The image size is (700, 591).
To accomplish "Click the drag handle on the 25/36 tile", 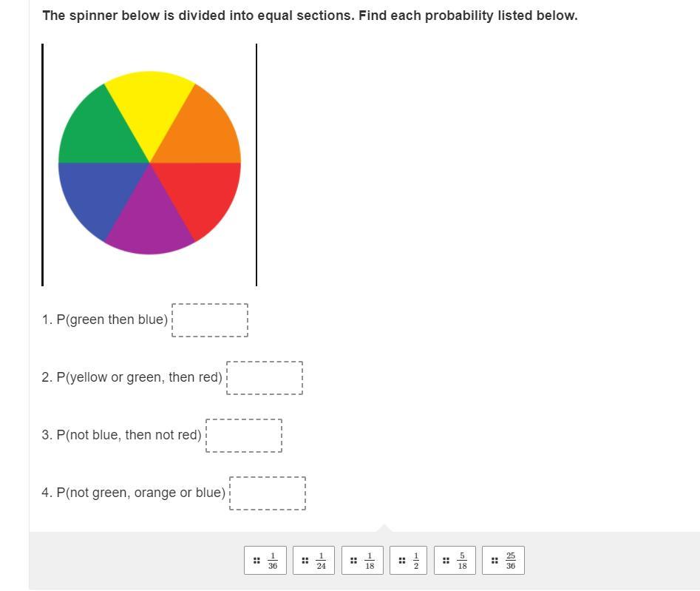I will click(495, 561).
